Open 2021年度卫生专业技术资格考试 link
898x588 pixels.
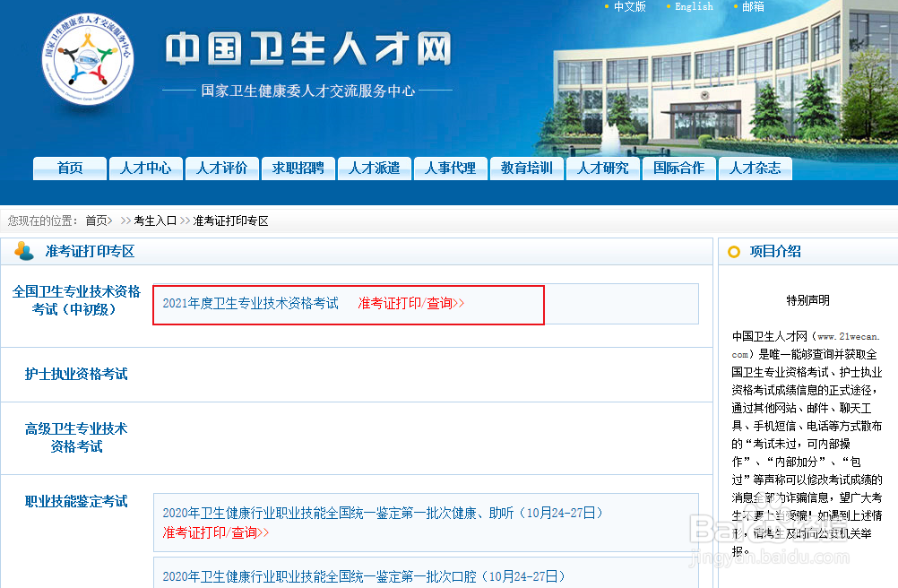coord(250,304)
